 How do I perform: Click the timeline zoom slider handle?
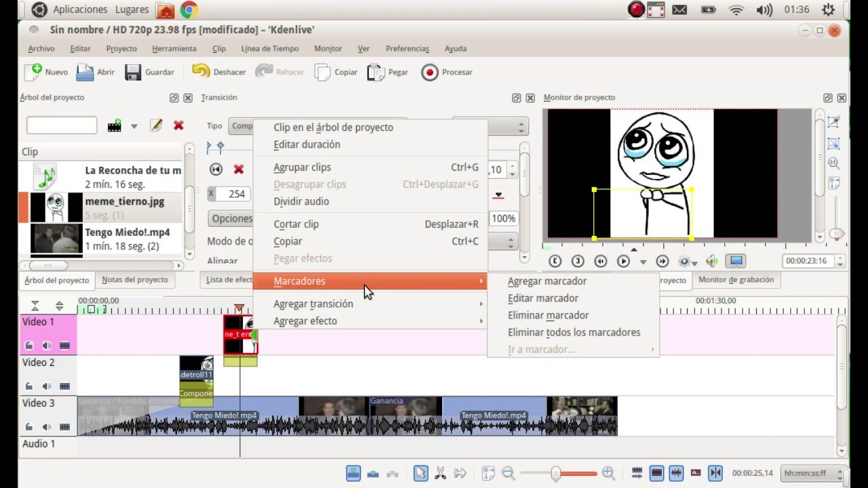coord(556,473)
